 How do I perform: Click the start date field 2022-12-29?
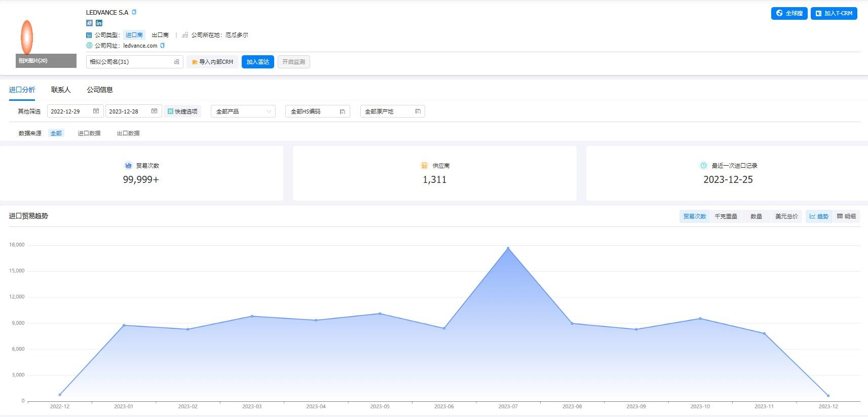[x=76, y=111]
